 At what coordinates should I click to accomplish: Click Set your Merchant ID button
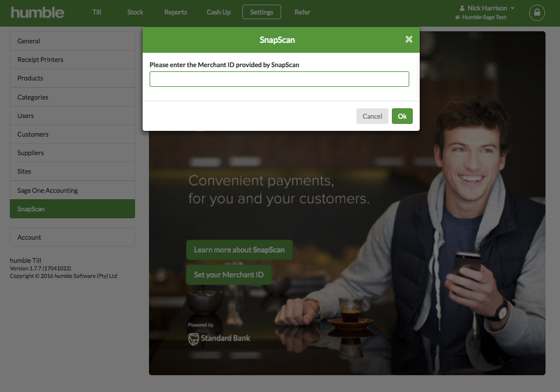[228, 274]
